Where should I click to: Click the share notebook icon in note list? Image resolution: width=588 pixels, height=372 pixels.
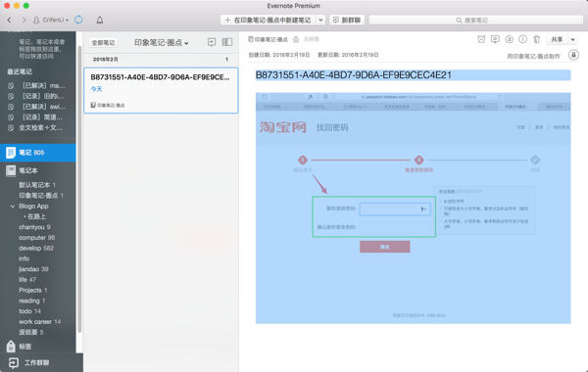[x=212, y=42]
